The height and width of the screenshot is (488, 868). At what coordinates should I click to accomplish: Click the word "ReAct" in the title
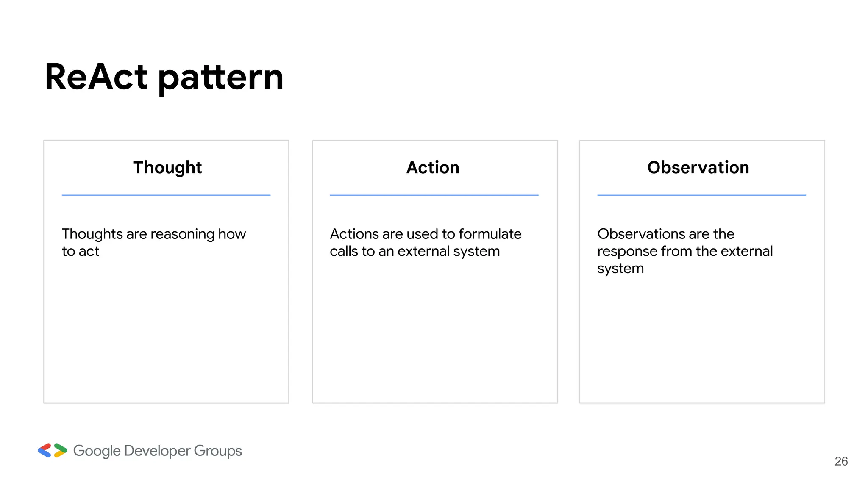96,77
